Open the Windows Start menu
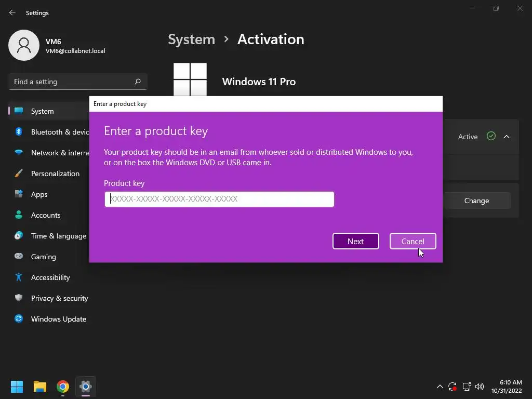 click(17, 387)
